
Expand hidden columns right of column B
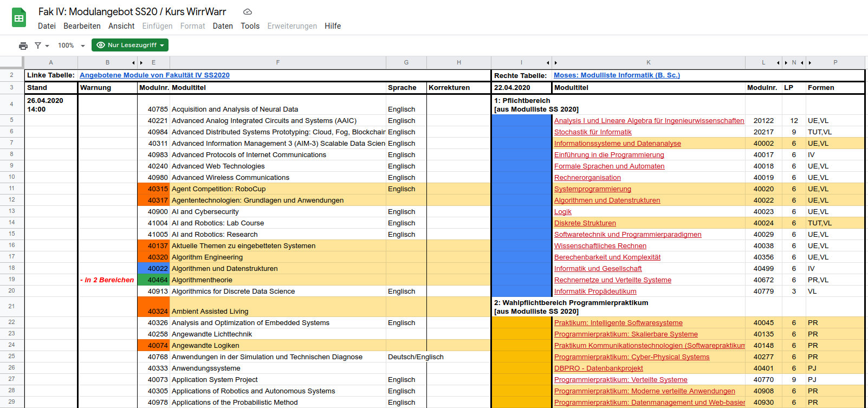[134, 63]
